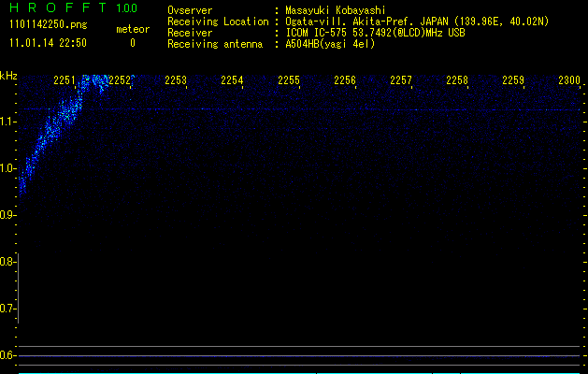The image size is (588, 374).
Task: Click the HROFFT 1.0.0 title text
Action: coord(74,7)
